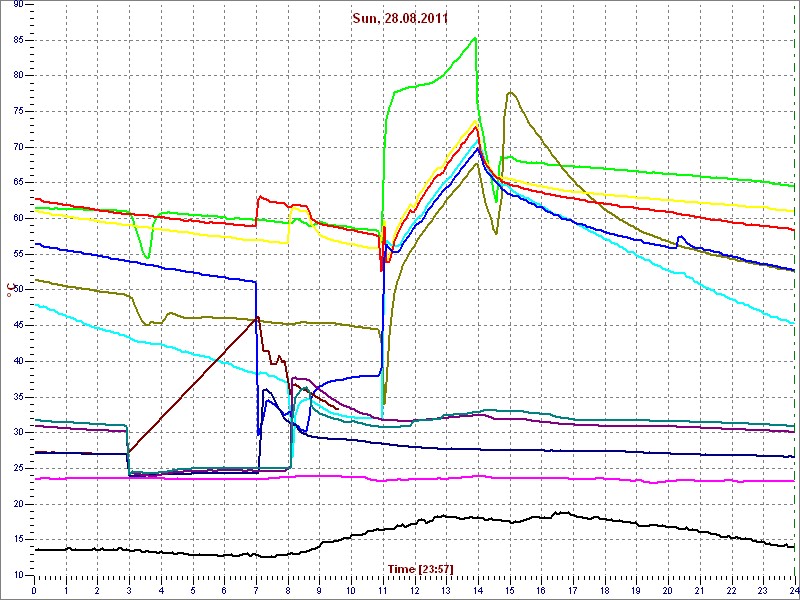Select hour '22' on the time axis
This screenshot has height=600, width=800.
(x=731, y=591)
